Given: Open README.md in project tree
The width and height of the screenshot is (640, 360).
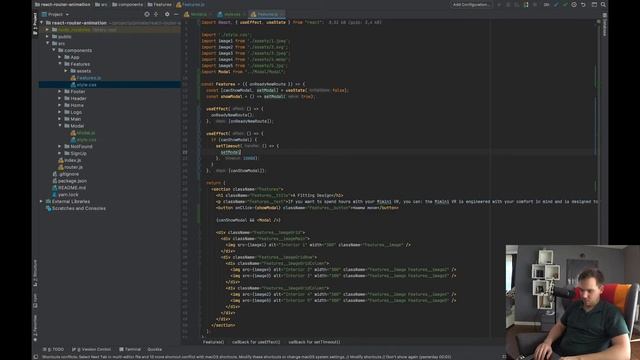Looking at the screenshot, I should pyautogui.click(x=69, y=188).
